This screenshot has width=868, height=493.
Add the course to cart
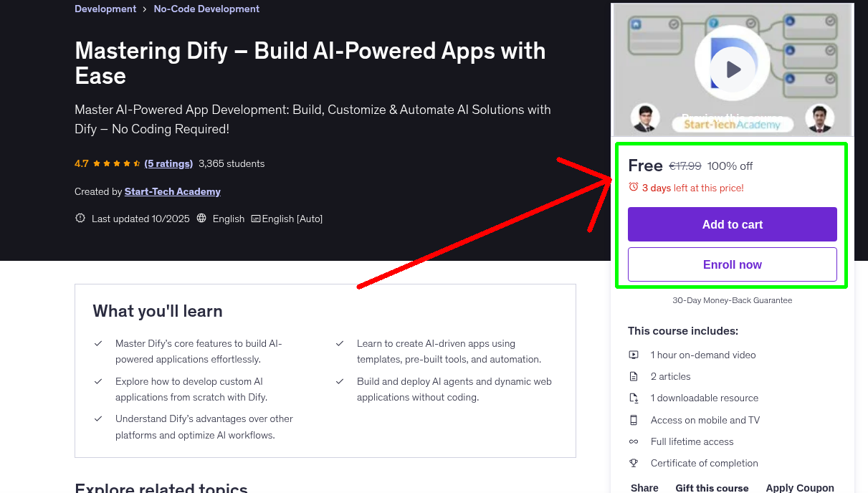pos(732,224)
